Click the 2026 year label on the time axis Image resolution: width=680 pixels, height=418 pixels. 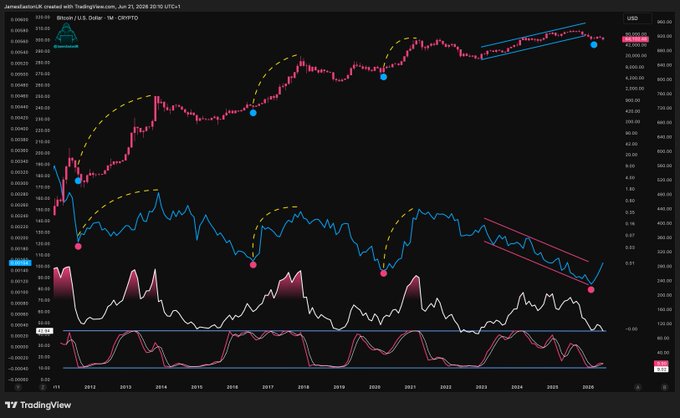point(588,387)
